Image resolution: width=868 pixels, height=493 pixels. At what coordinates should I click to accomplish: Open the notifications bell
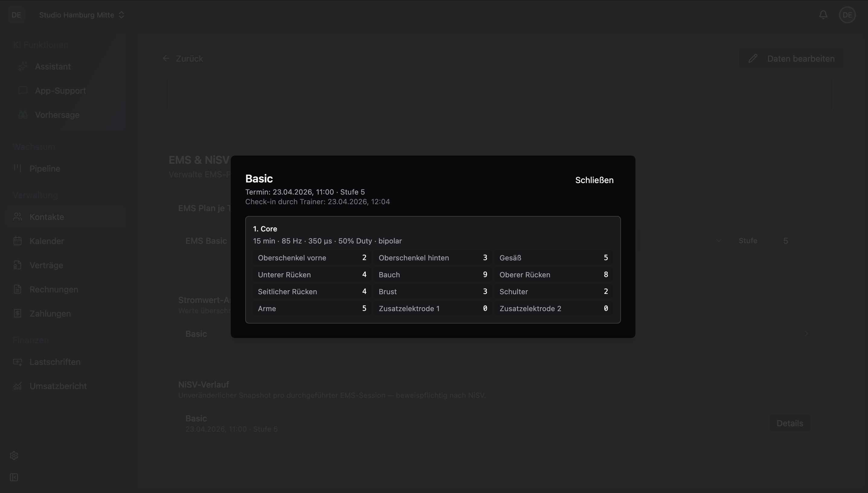pyautogui.click(x=823, y=15)
